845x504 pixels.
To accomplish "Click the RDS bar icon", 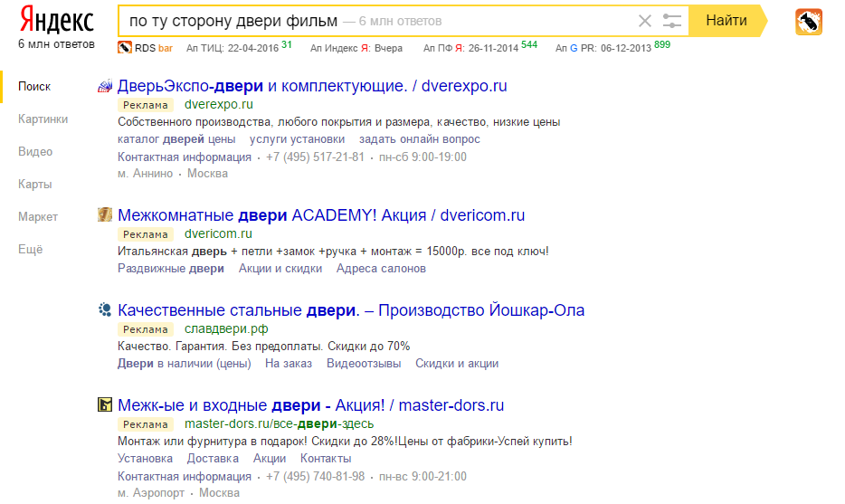I will tap(125, 47).
